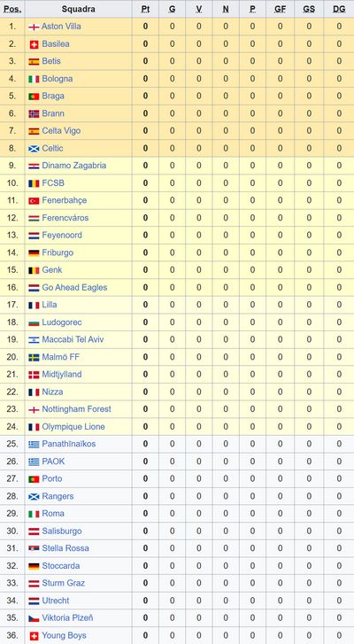Screen dimensions: 354x644
Task: Click the Czech flag next to Viktoria Plzeň
Action: 34,618
